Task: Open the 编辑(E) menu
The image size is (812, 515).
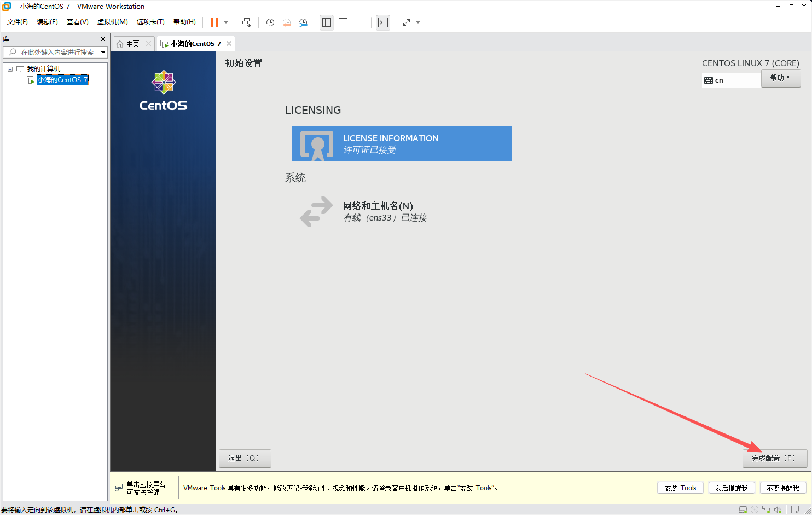Action: click(47, 22)
